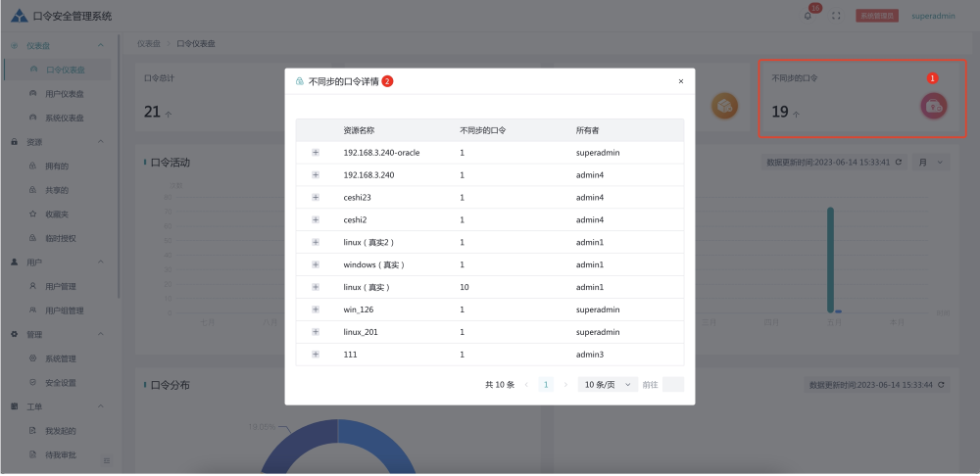Refresh 口令分布 data with reload icon
Screen dimensions: 980x476
(x=942, y=386)
